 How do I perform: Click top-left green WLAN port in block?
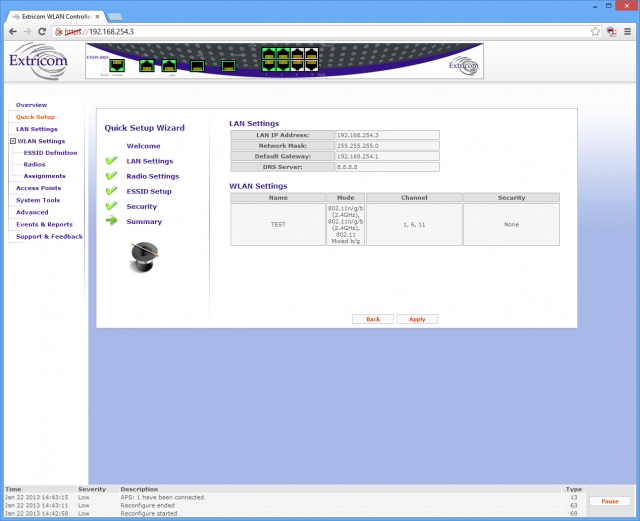[x=269, y=53]
